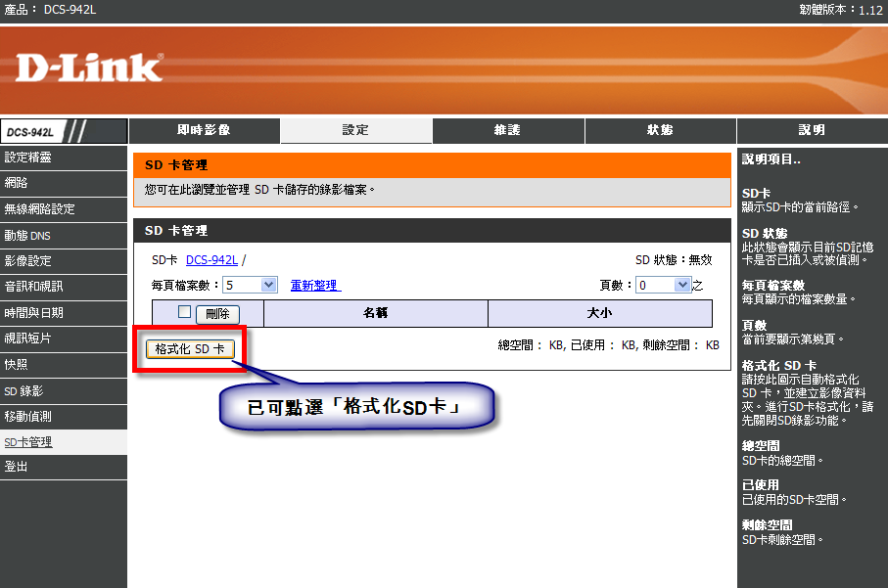Screen dimensions: 888x588
Task: Switch to the 即時影像 tab
Action: pos(205,131)
